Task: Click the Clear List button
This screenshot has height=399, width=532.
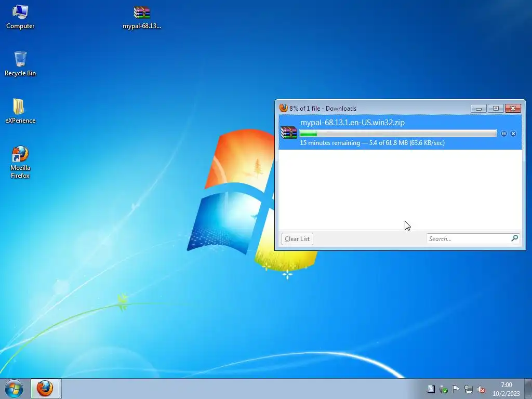Action: pos(297,239)
